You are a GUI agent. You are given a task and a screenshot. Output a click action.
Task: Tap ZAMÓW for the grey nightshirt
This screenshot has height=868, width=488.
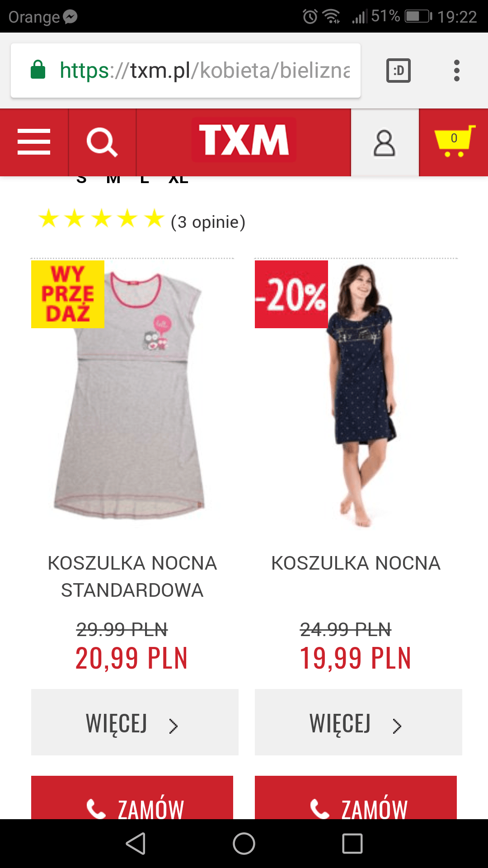[x=132, y=798]
